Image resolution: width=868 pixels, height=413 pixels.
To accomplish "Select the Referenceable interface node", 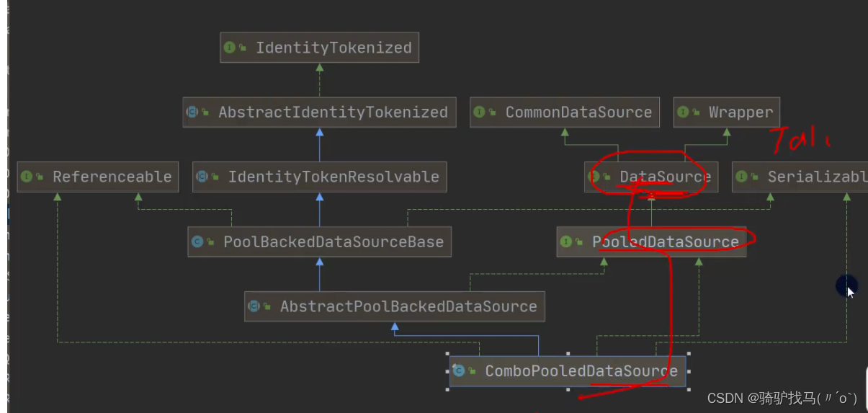I will [x=98, y=177].
